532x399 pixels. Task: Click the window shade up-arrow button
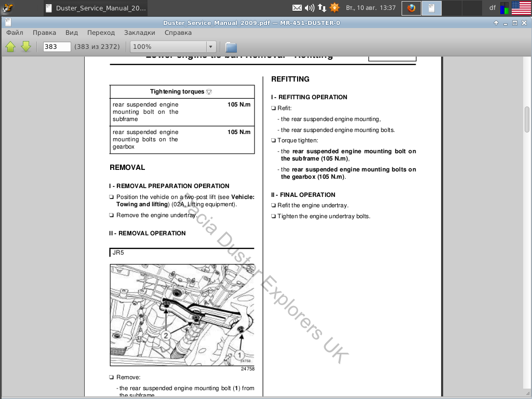[x=496, y=23]
